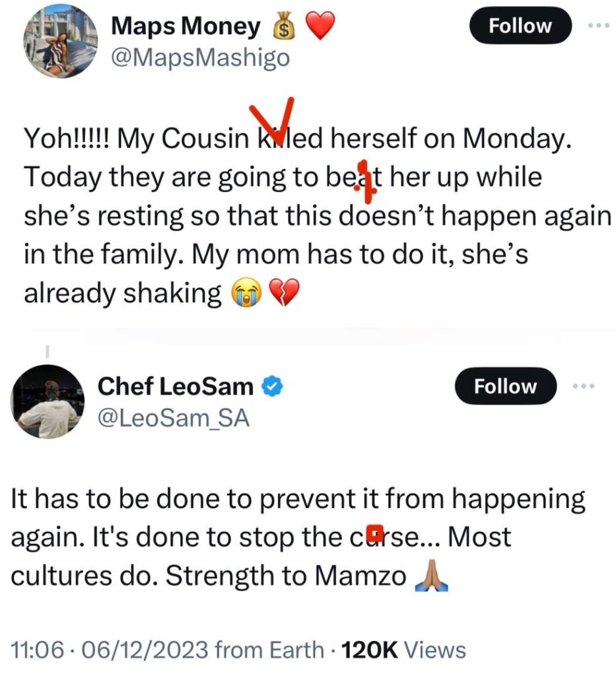Follow the Chef LeoSam account
This screenshot has width=616, height=676.
pyautogui.click(x=506, y=386)
